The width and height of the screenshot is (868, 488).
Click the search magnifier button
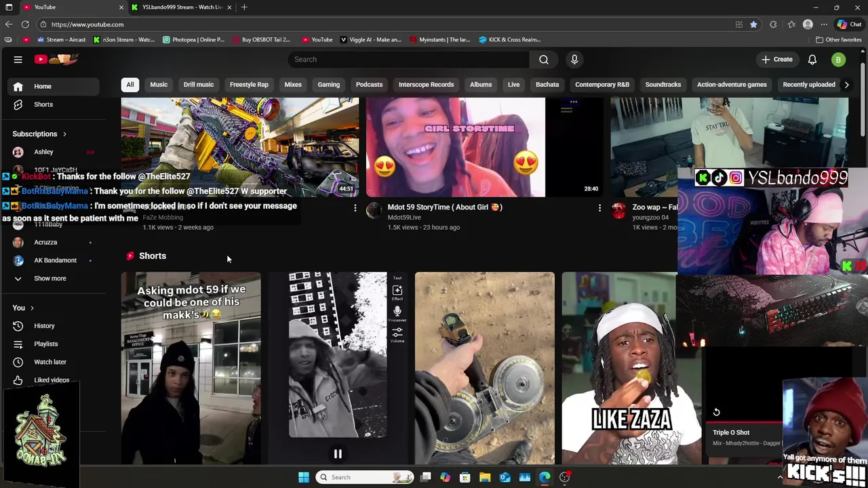[544, 60]
